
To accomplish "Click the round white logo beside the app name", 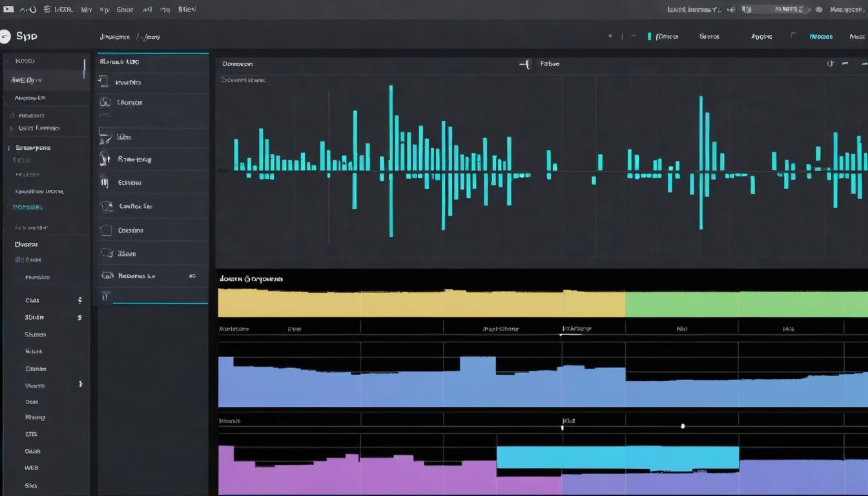I will (x=5, y=37).
